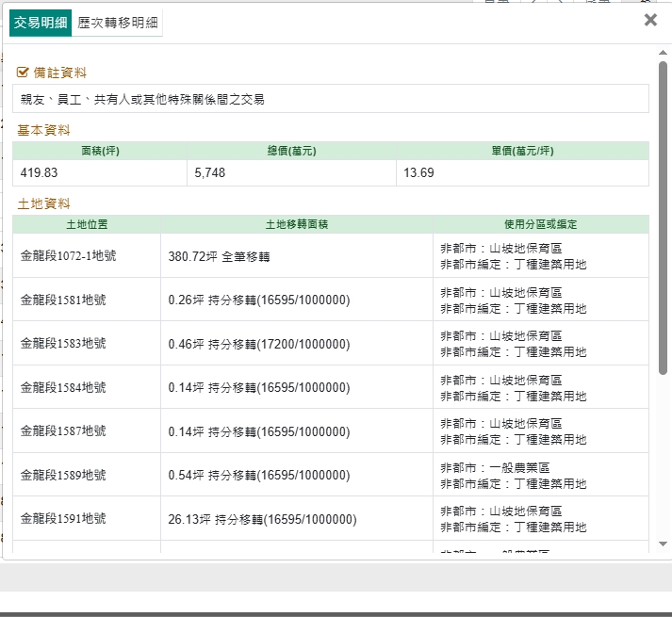Close the transaction detail dialog
The height and width of the screenshot is (617, 672).
pos(650,20)
